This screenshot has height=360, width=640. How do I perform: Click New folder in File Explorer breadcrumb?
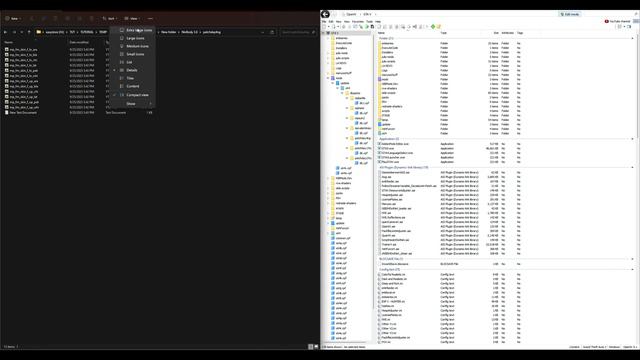pyautogui.click(x=169, y=32)
